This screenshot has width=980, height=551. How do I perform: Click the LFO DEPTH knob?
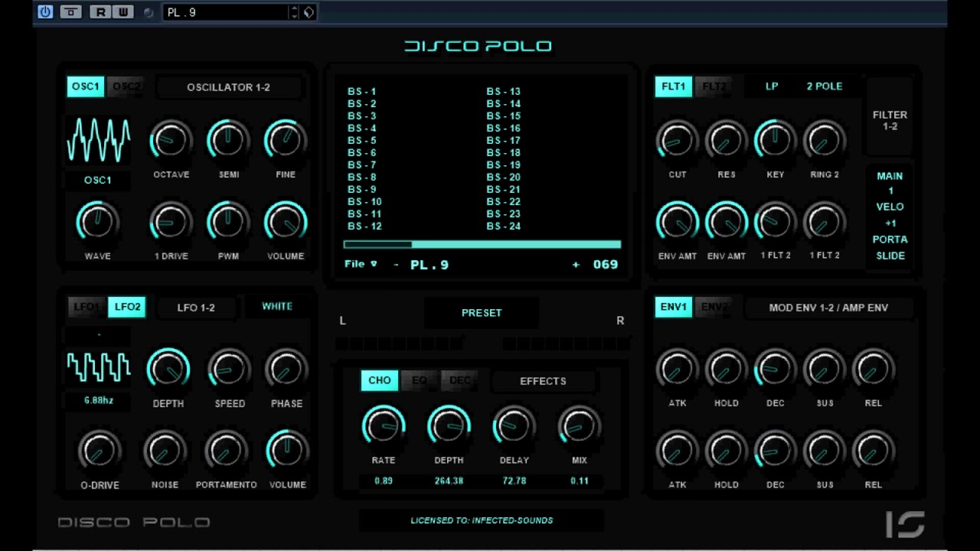[x=168, y=370]
